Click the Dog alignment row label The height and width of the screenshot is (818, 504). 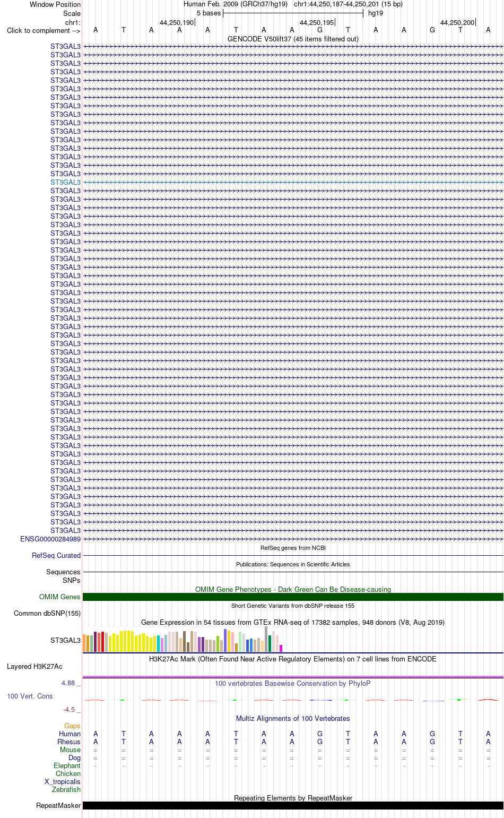(x=75, y=757)
